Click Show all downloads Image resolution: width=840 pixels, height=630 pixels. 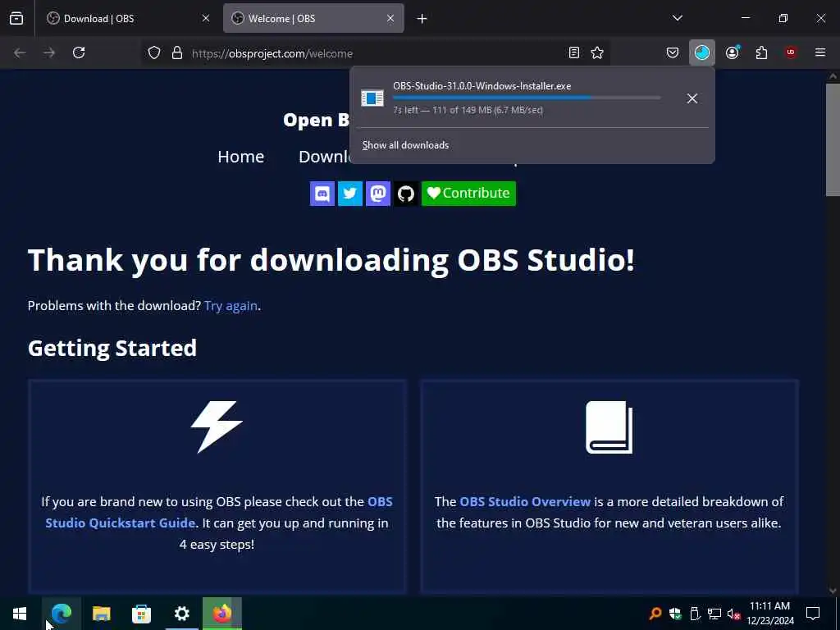405,145
